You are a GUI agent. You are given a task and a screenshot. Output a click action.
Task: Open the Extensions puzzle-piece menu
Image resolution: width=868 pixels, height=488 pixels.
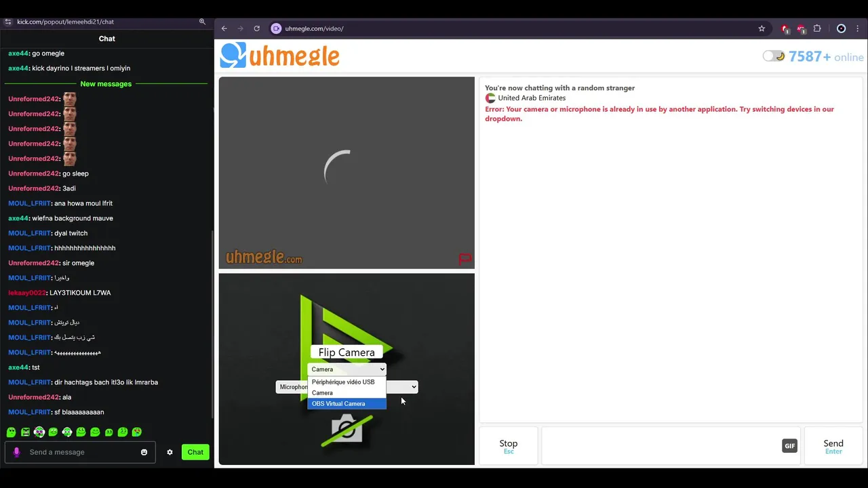[x=817, y=28]
